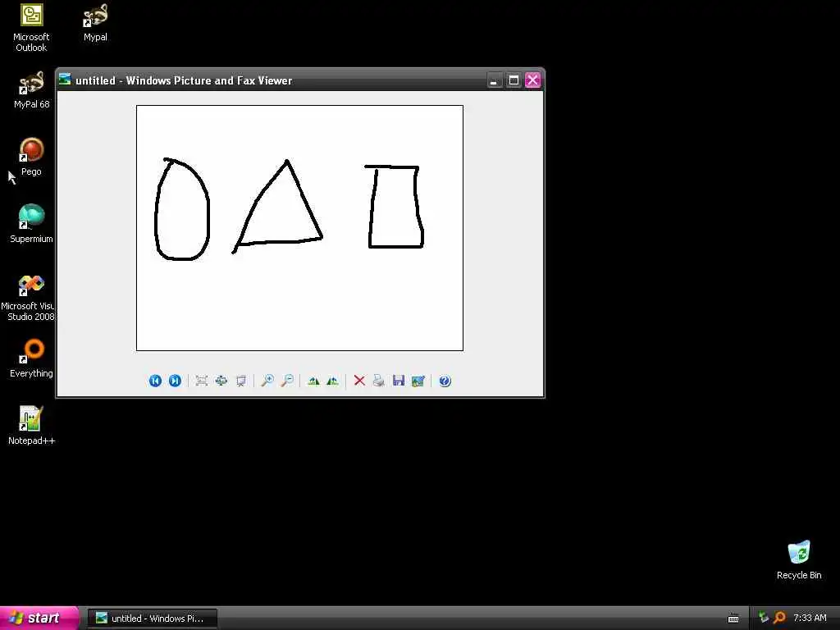840x630 pixels.
Task: Close the Picture and Fax Viewer window
Action: point(532,80)
